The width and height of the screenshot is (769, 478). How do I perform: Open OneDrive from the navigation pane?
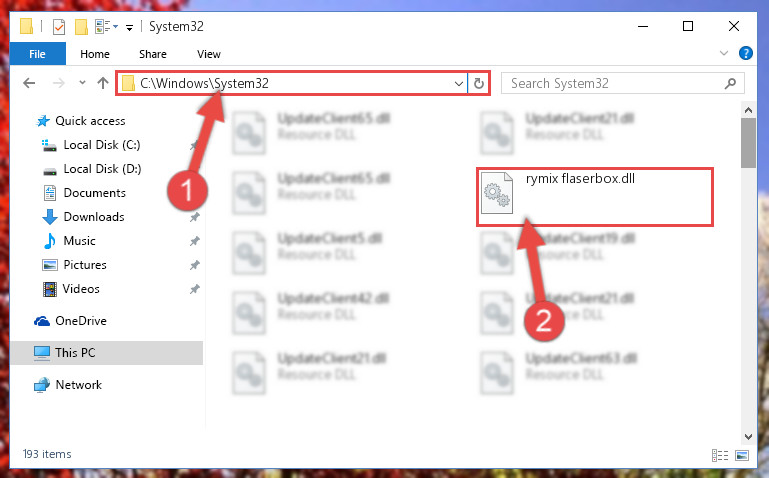click(x=80, y=321)
